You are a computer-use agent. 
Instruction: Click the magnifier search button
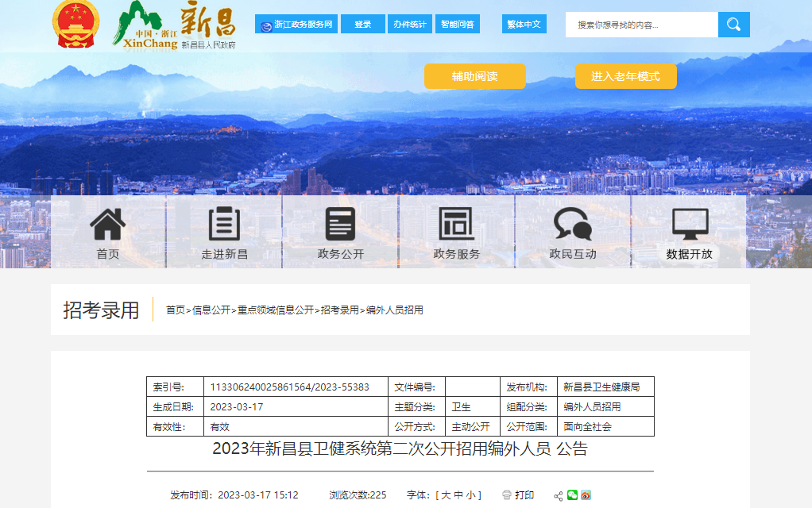coord(733,25)
